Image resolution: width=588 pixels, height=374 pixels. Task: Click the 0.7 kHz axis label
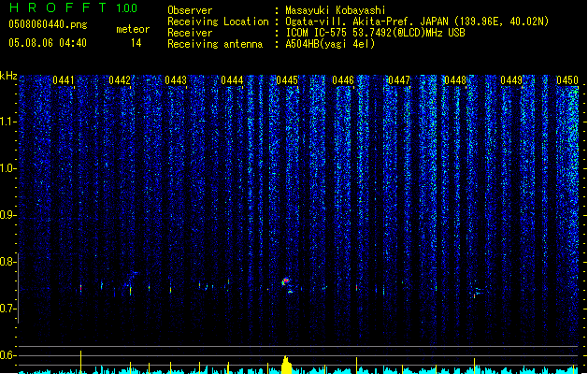pyautogui.click(x=7, y=309)
